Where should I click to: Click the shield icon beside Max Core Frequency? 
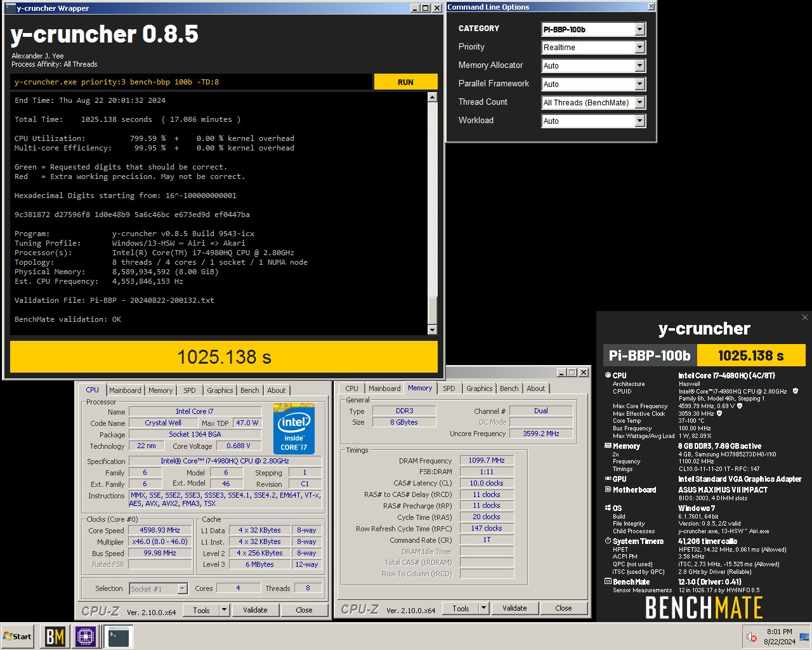(x=740, y=406)
